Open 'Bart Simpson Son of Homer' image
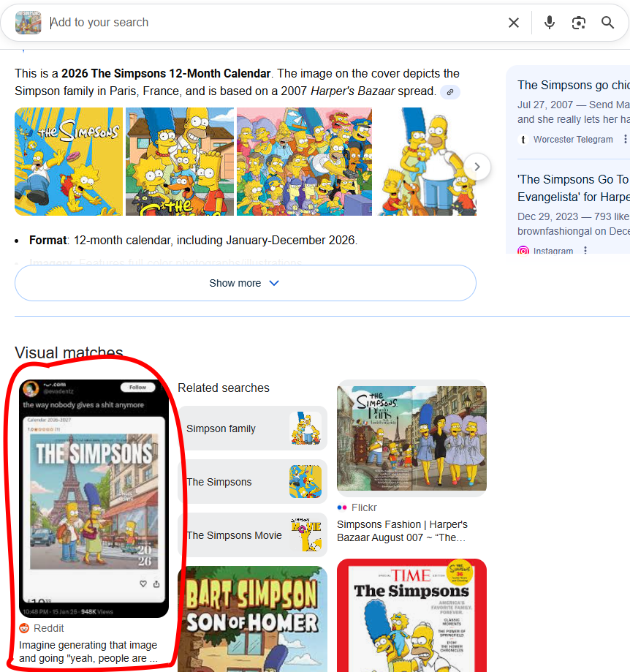Viewport: 630px width, 672px height. click(x=252, y=619)
